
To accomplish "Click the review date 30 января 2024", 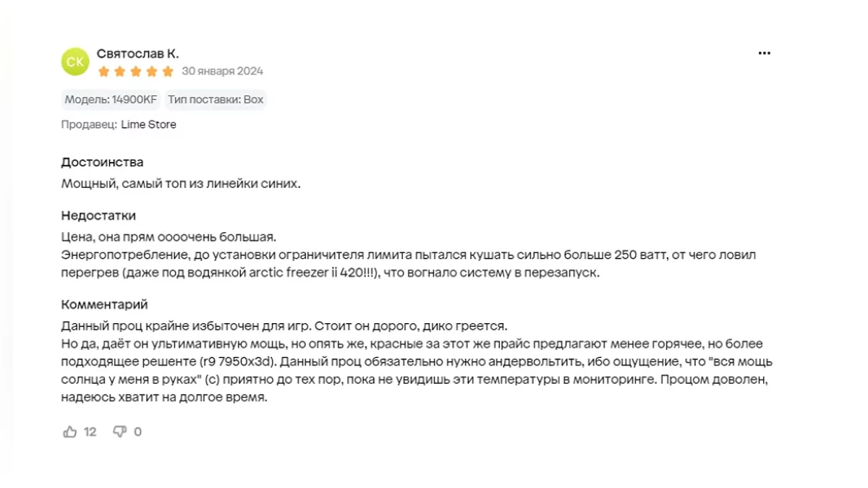I will coord(222,71).
